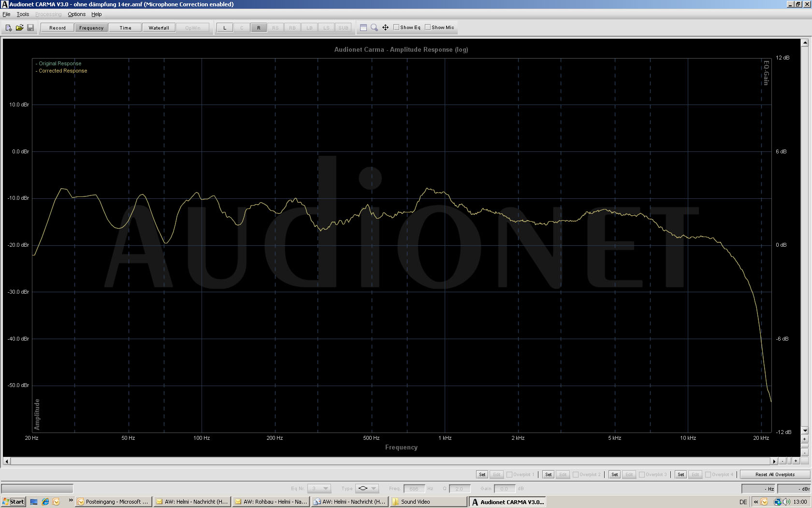
Task: Enable the Show Eq checkbox
Action: click(x=396, y=28)
